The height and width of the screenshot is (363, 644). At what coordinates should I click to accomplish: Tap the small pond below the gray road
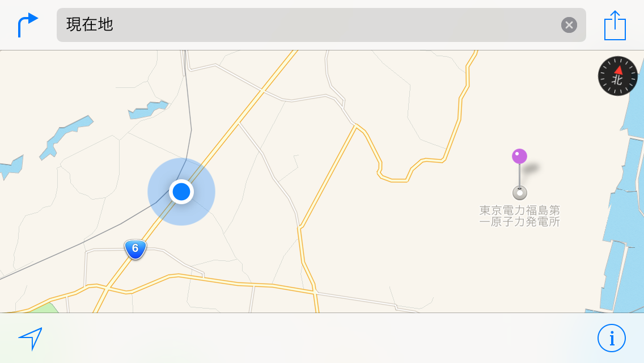(149, 109)
